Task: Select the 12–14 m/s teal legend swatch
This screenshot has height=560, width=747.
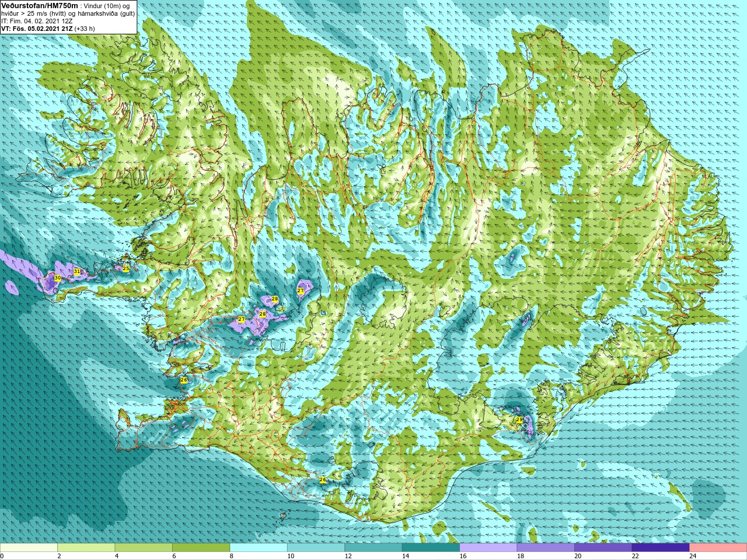Action: point(373,548)
